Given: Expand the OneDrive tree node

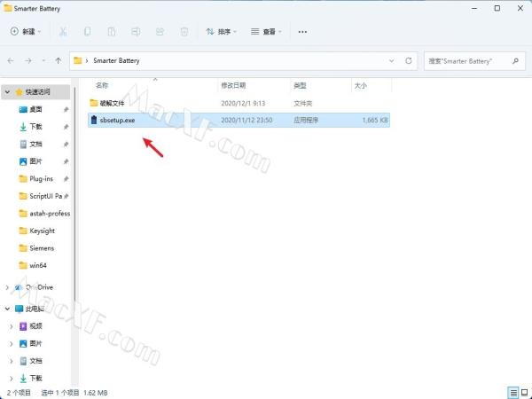Looking at the screenshot, I should 7,287.
